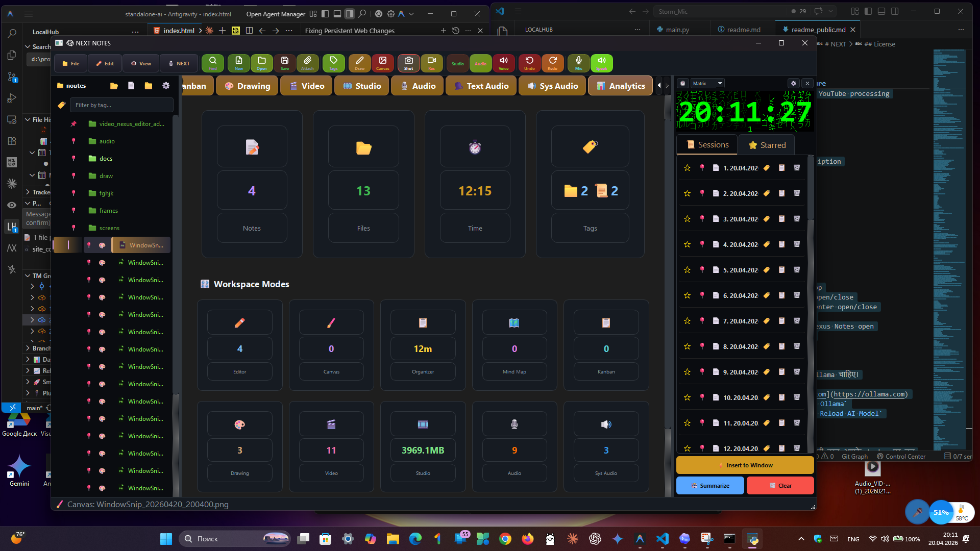The width and height of the screenshot is (980, 551).
Task: Start recording with the Rec camera icon
Action: click(x=432, y=63)
